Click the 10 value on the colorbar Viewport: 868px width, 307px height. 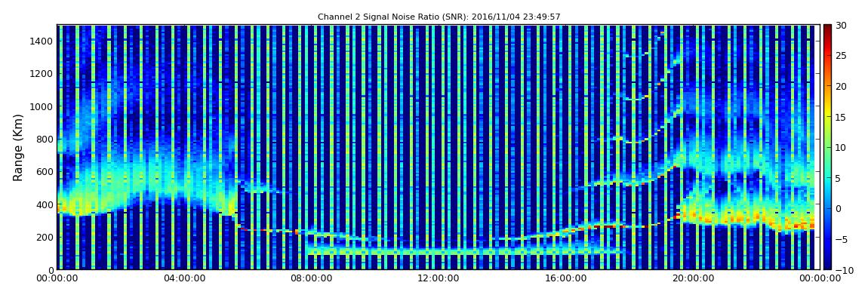tap(842, 147)
